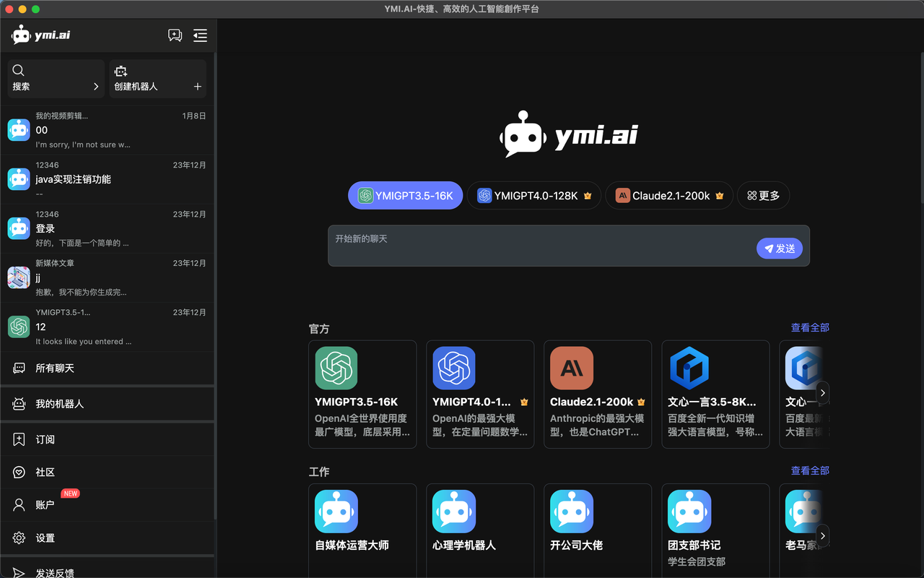Viewport: 924px width, 578px height.
Task: Collapse the sidebar using the collapse icon
Action: click(200, 35)
